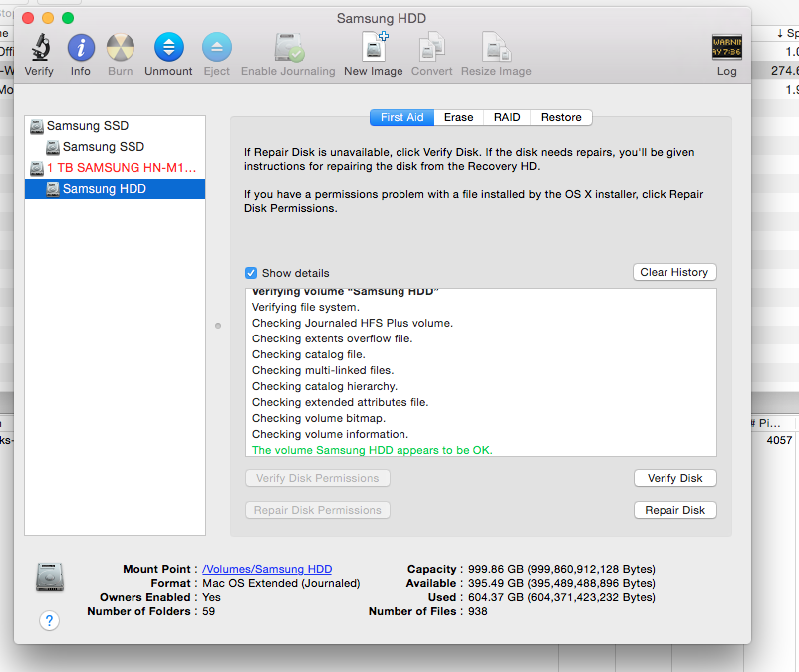Click the 'Checking catalog file.' log line
Viewport: 799px width, 672px height.
click(x=309, y=354)
